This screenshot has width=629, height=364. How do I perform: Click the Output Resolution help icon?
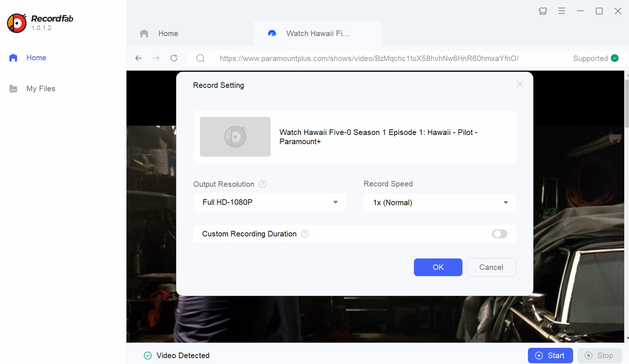[x=262, y=184]
